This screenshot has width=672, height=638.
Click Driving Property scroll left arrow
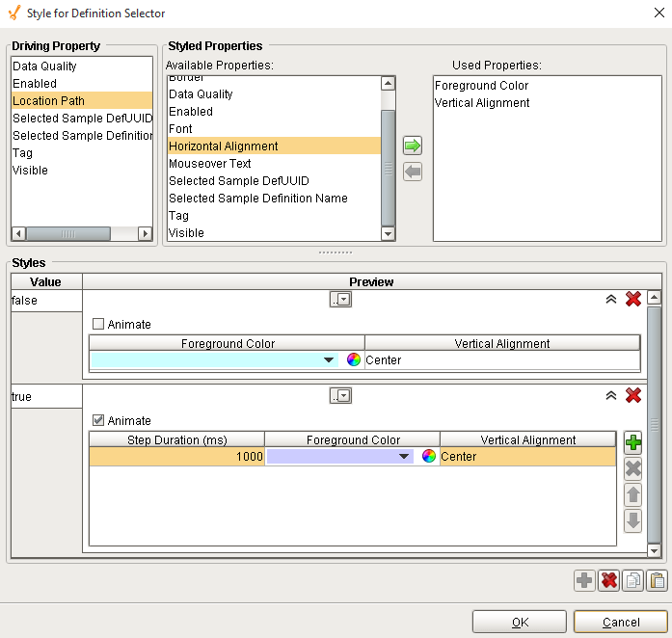18,233
